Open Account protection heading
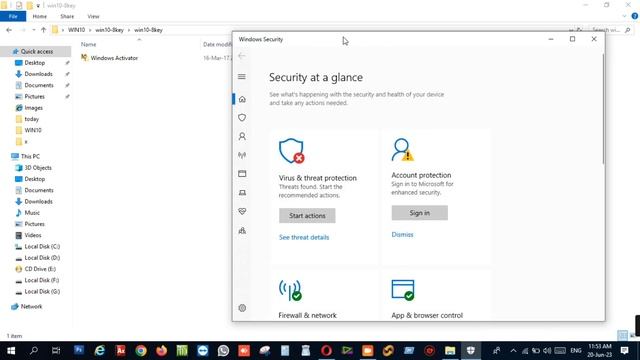The width and height of the screenshot is (640, 360). click(x=421, y=175)
